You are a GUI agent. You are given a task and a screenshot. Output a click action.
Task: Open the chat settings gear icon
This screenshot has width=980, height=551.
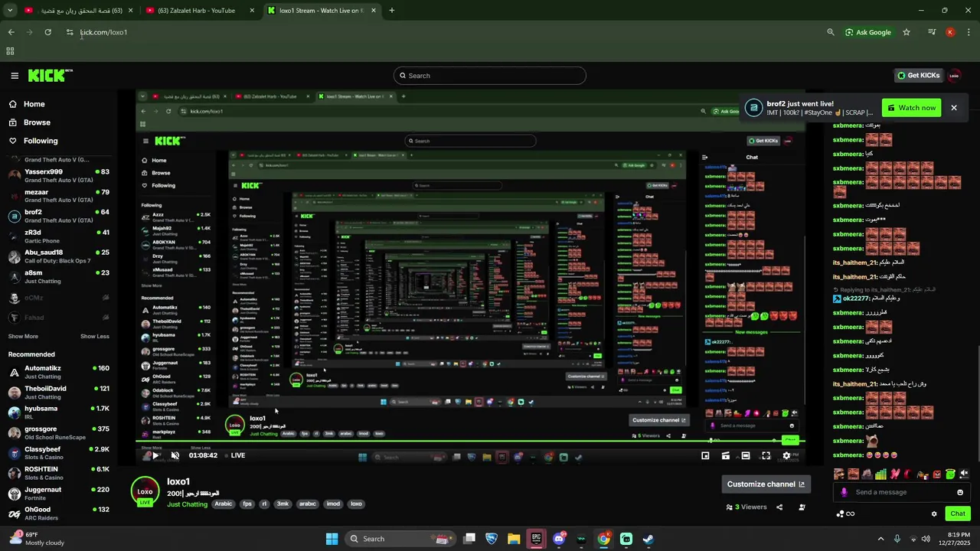934,514
